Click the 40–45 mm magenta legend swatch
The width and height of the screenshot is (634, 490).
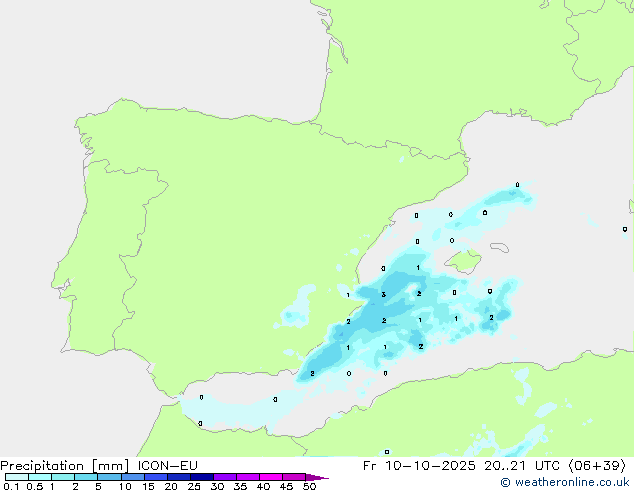tap(271, 477)
